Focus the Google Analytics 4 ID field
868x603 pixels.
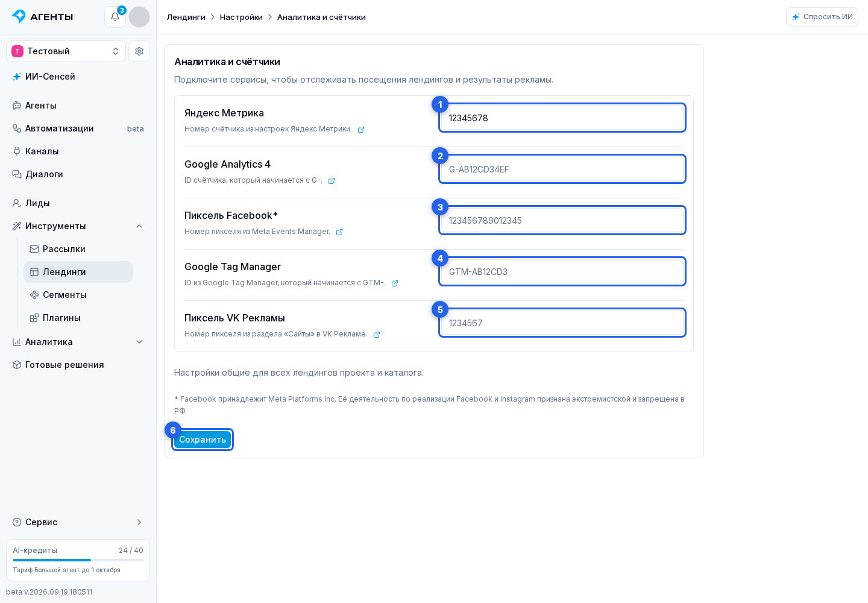click(x=562, y=169)
